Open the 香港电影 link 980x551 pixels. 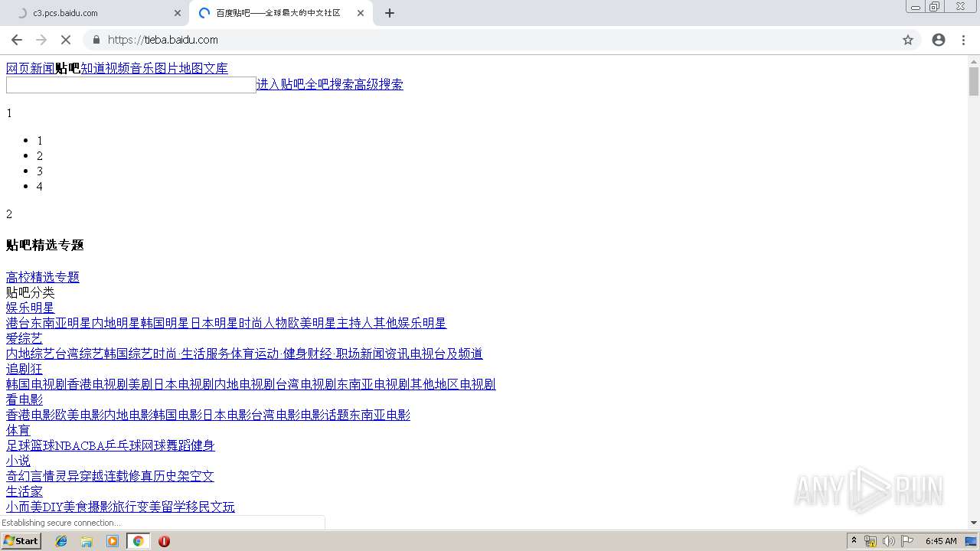(x=31, y=415)
